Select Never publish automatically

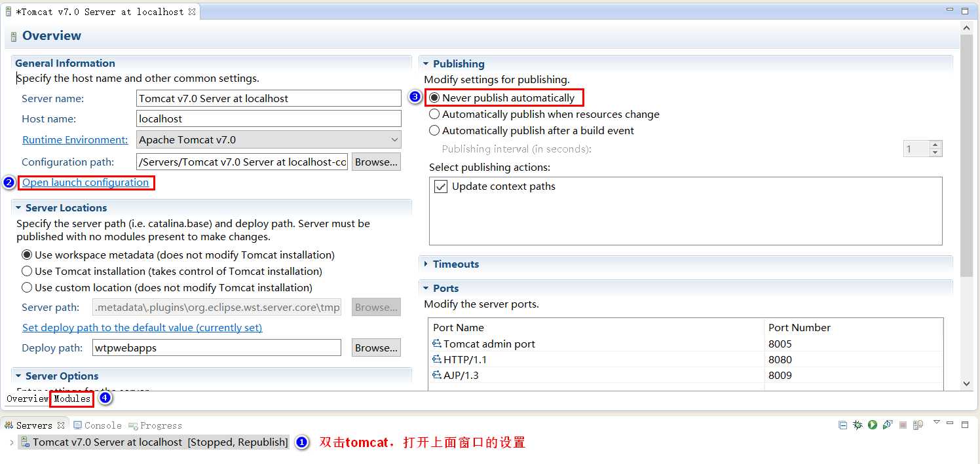pyautogui.click(x=434, y=98)
